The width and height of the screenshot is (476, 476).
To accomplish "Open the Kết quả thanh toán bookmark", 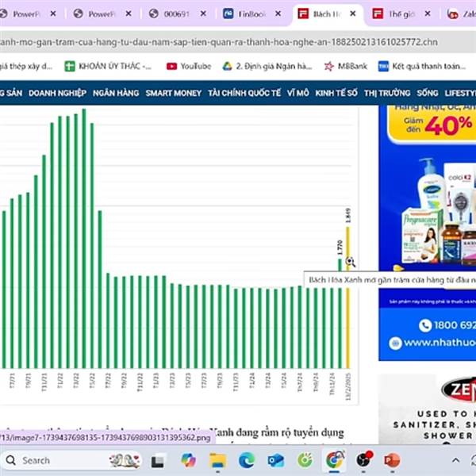I will tap(422, 66).
